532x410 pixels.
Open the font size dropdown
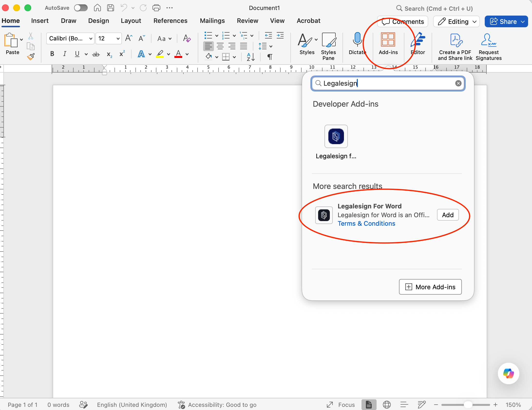pos(118,38)
